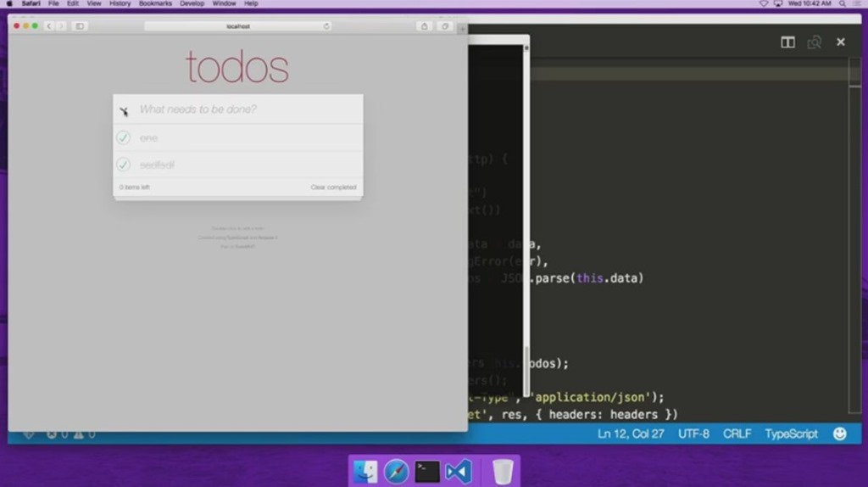868x487 pixels.
Task: Open Safari share button
Action: tap(424, 26)
